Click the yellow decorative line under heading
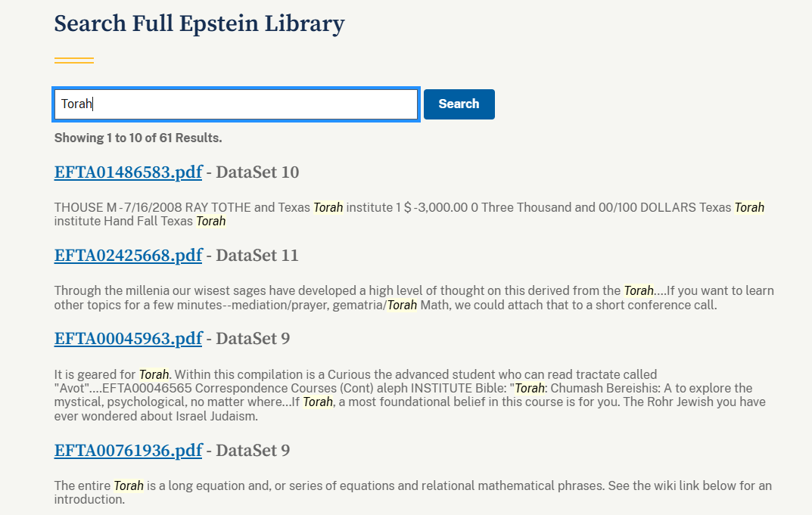This screenshot has height=515, width=812. (74, 60)
